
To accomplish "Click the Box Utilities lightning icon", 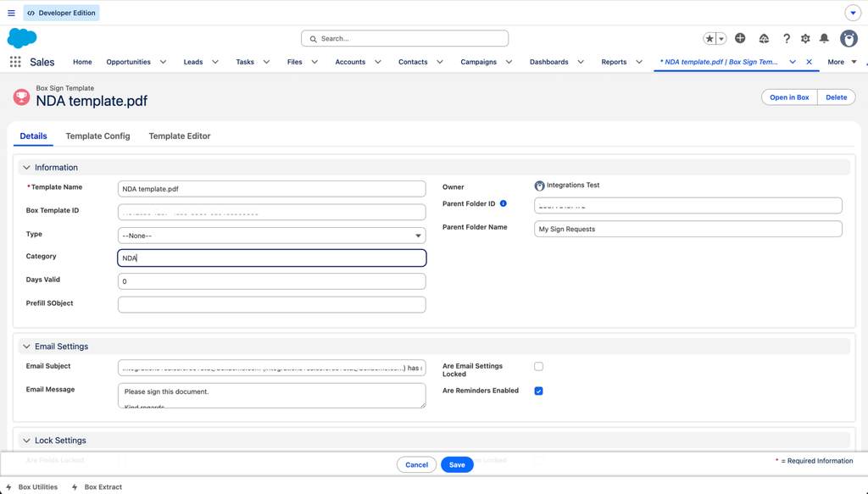I will tap(8, 487).
